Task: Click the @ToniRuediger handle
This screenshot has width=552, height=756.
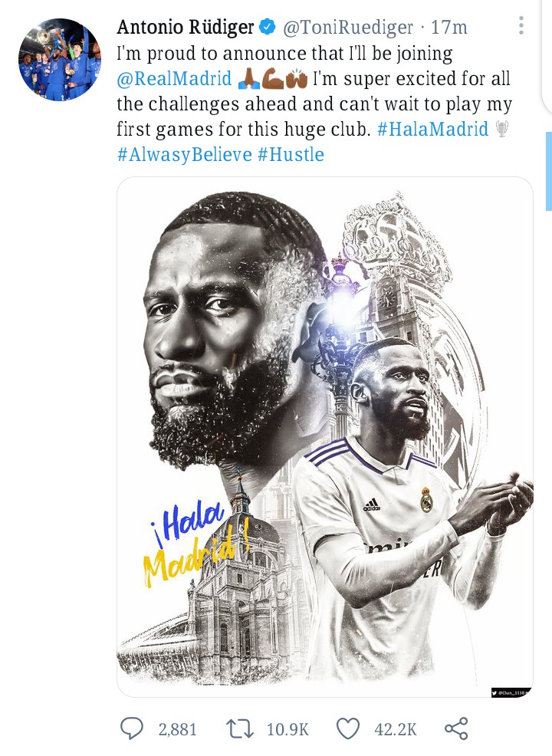Action: point(348,28)
